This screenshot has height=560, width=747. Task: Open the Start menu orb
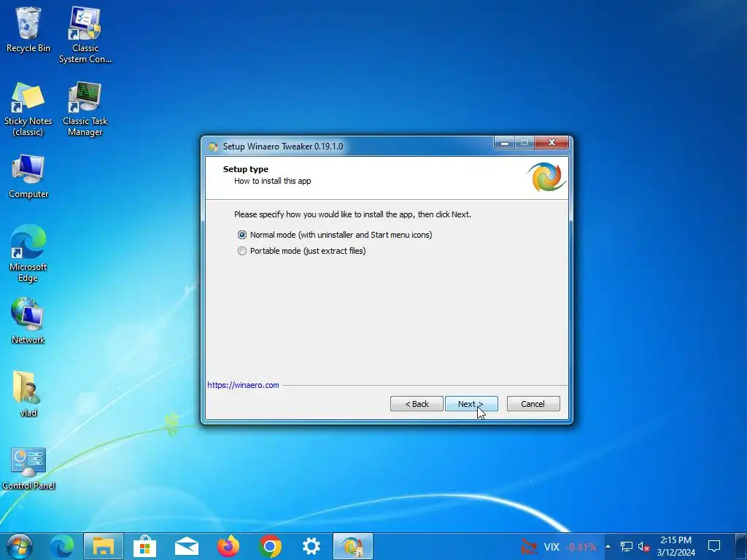20,546
